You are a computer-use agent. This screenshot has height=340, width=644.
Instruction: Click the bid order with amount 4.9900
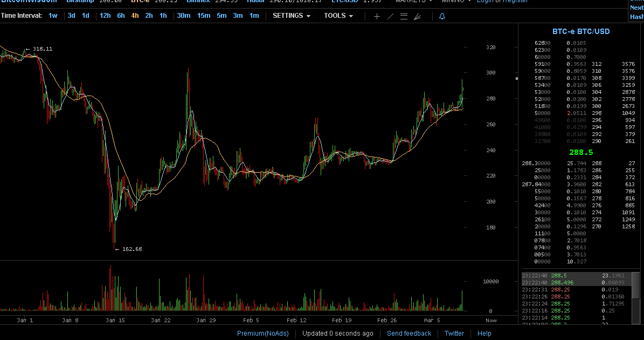[x=560, y=205]
